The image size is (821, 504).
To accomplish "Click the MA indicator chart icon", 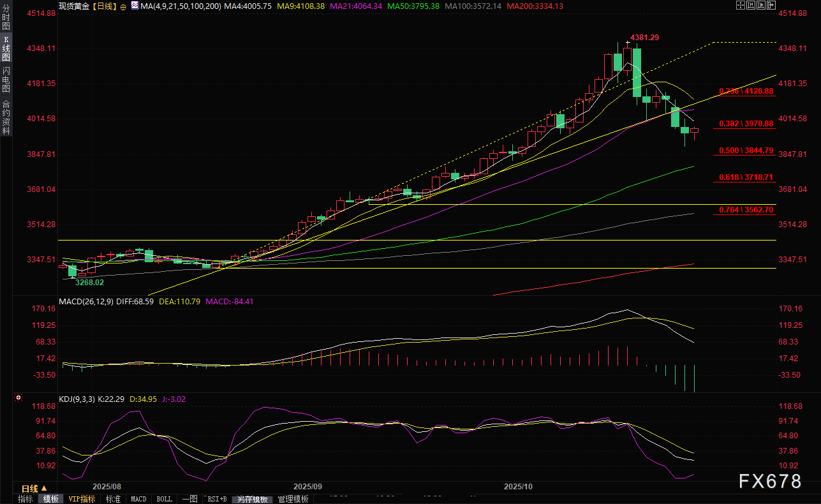I will [x=134, y=5].
